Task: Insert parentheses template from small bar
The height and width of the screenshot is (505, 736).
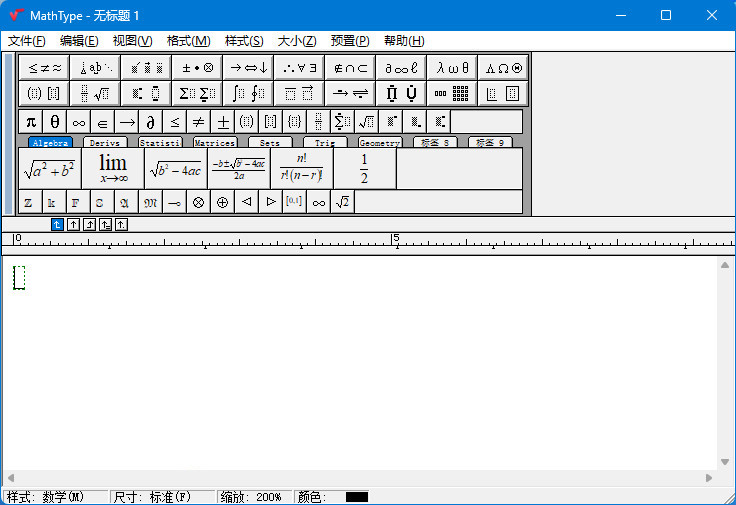Action: coord(246,122)
